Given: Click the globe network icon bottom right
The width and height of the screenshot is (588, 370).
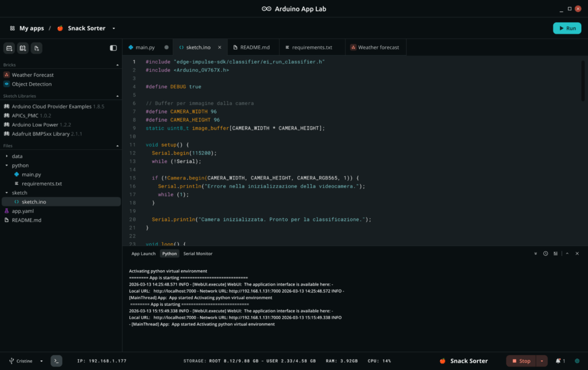Looking at the screenshot, I should [x=577, y=361].
